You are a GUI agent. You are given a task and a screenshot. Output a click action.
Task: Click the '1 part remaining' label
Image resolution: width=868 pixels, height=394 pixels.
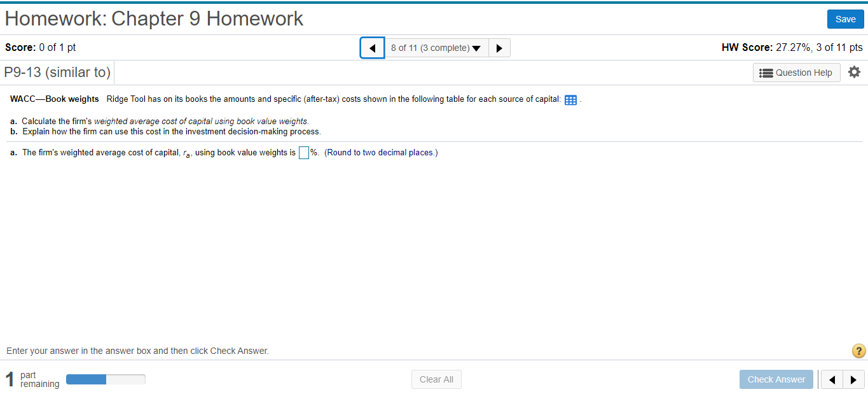coord(32,379)
